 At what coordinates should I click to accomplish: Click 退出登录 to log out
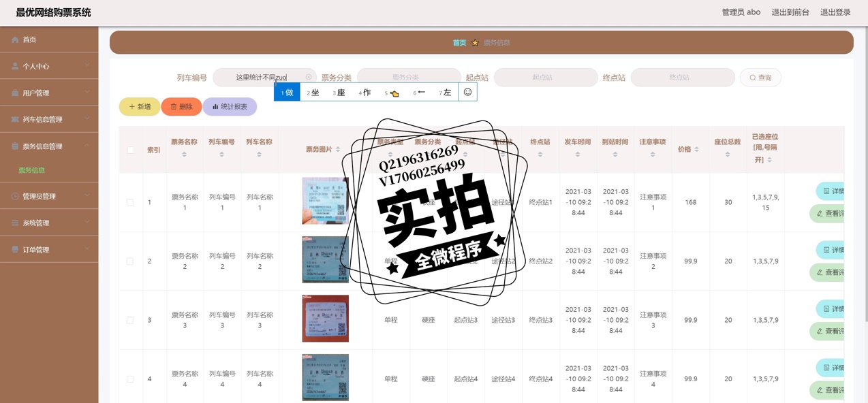pos(835,12)
